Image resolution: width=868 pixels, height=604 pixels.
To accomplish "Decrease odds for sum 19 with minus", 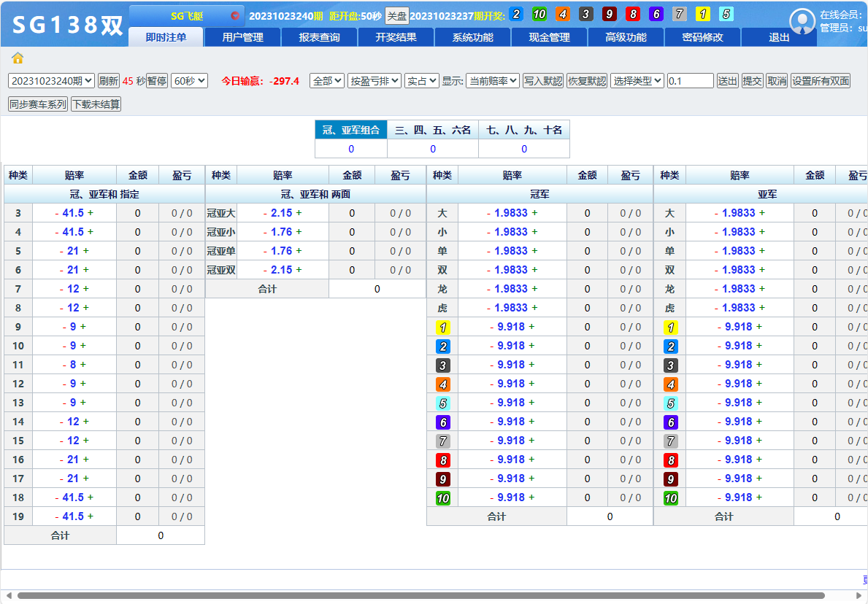I will click(57, 516).
